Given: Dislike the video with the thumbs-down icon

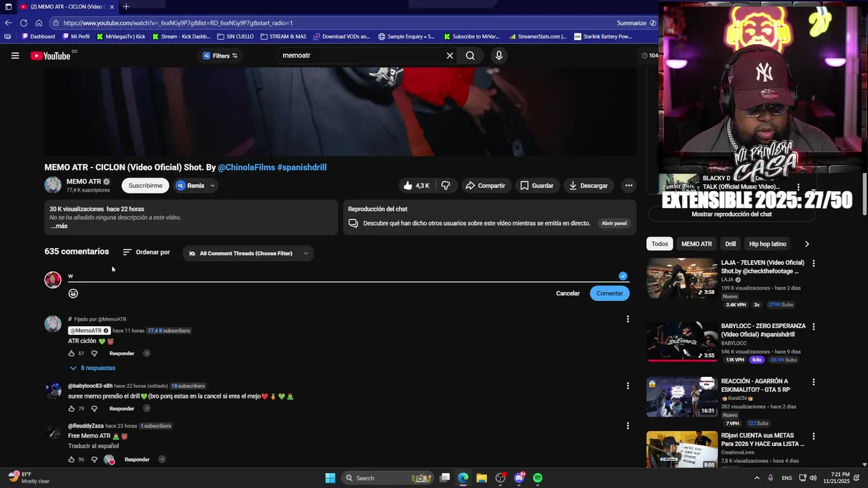Looking at the screenshot, I should pos(446,186).
